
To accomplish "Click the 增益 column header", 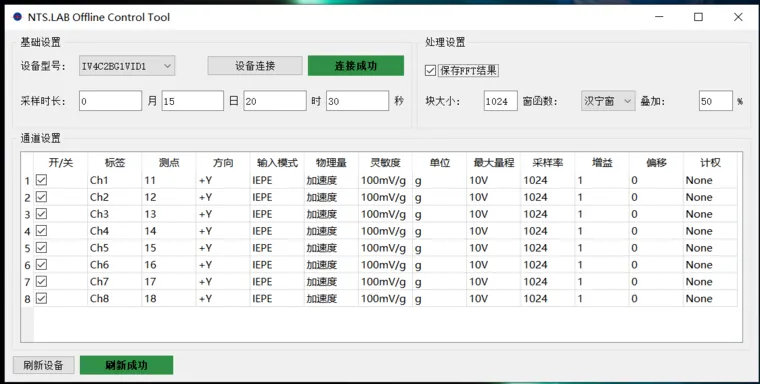I will [x=602, y=163].
